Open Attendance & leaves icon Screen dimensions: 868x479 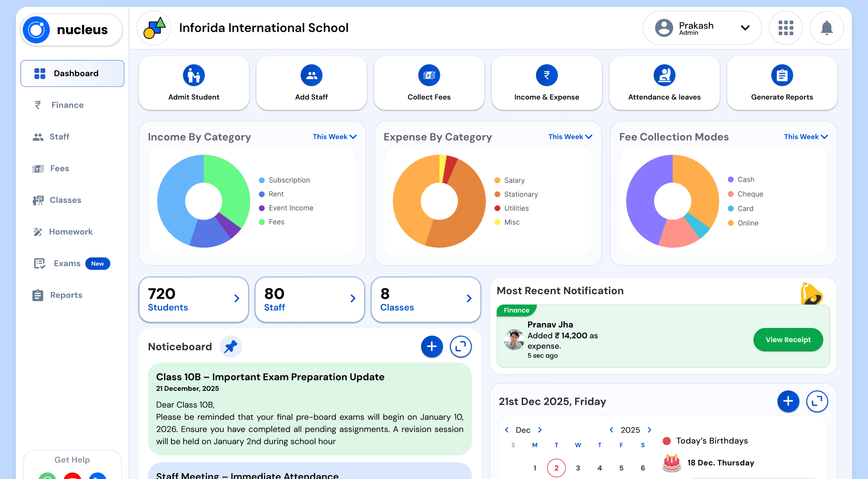click(664, 75)
